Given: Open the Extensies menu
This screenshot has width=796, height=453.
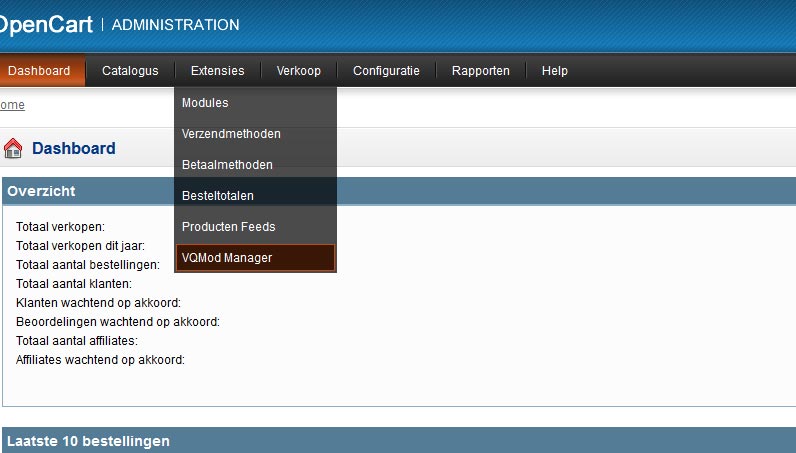Looking at the screenshot, I should [217, 71].
